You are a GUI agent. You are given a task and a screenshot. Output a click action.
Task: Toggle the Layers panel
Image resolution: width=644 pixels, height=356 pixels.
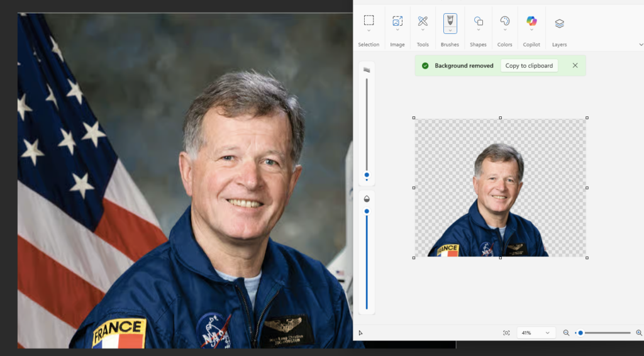pos(559,23)
